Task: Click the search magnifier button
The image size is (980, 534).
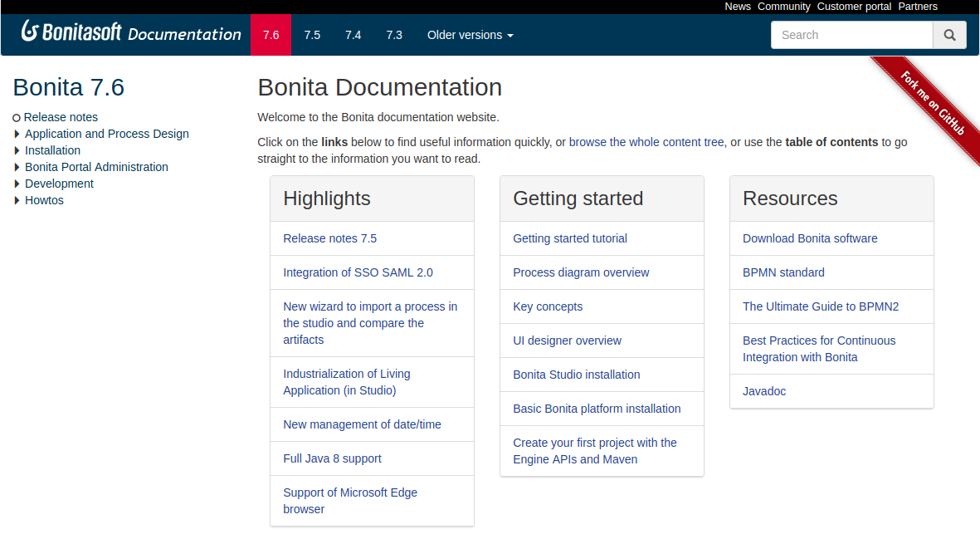Action: coord(949,35)
